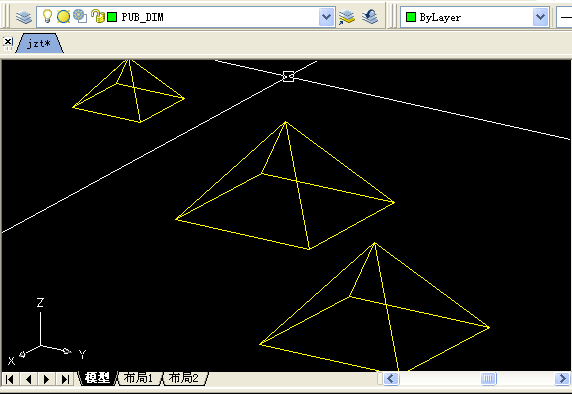Close the jzt drawing tab with X
This screenshot has height=394, width=572.
coord(8,42)
